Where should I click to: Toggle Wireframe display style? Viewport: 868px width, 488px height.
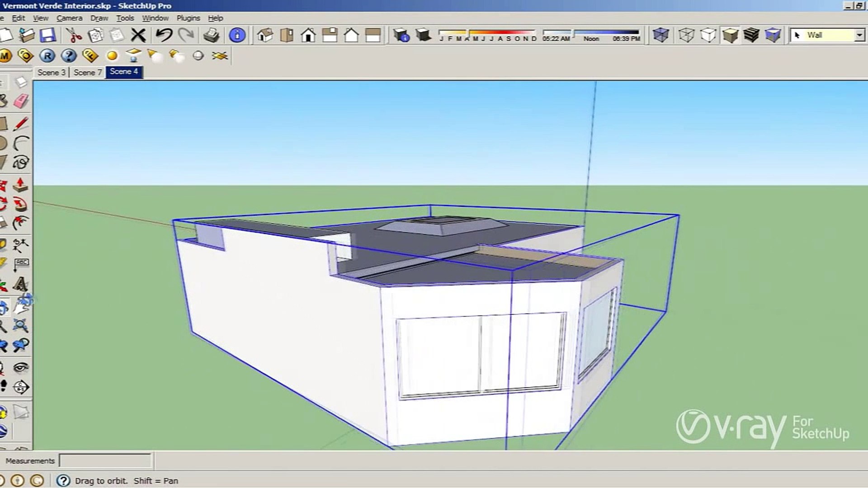pyautogui.click(x=686, y=35)
